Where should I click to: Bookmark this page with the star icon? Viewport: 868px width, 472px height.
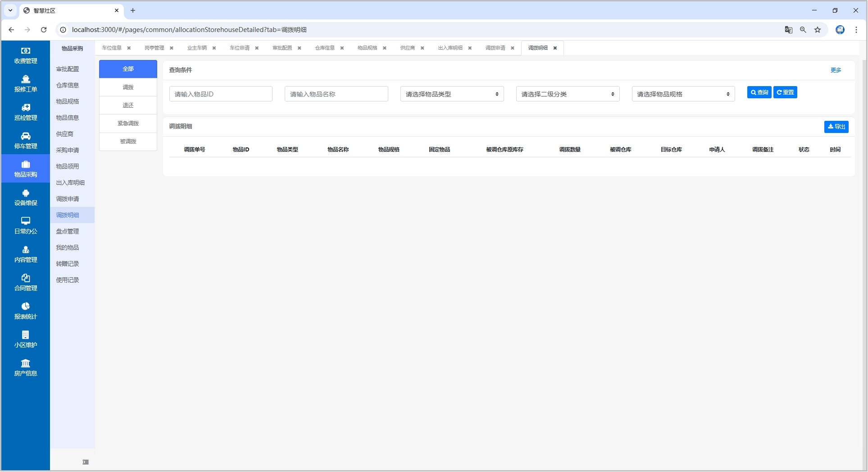click(818, 30)
